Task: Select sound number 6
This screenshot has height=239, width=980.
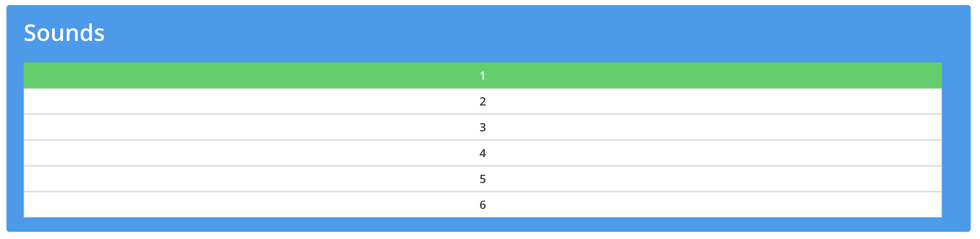Action: [482, 205]
